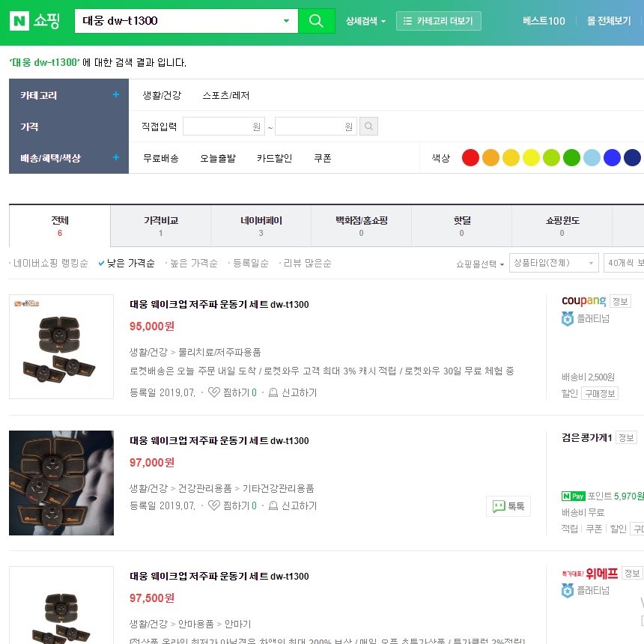Screen dimensions: 644x644
Task: Click 위메프 플래티넘 grade badge icon
Action: click(567, 591)
